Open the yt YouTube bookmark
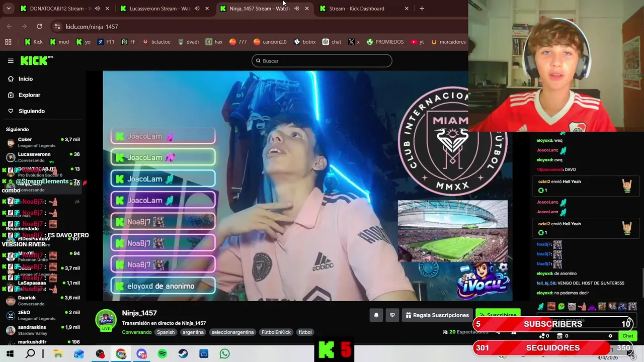 [x=418, y=42]
